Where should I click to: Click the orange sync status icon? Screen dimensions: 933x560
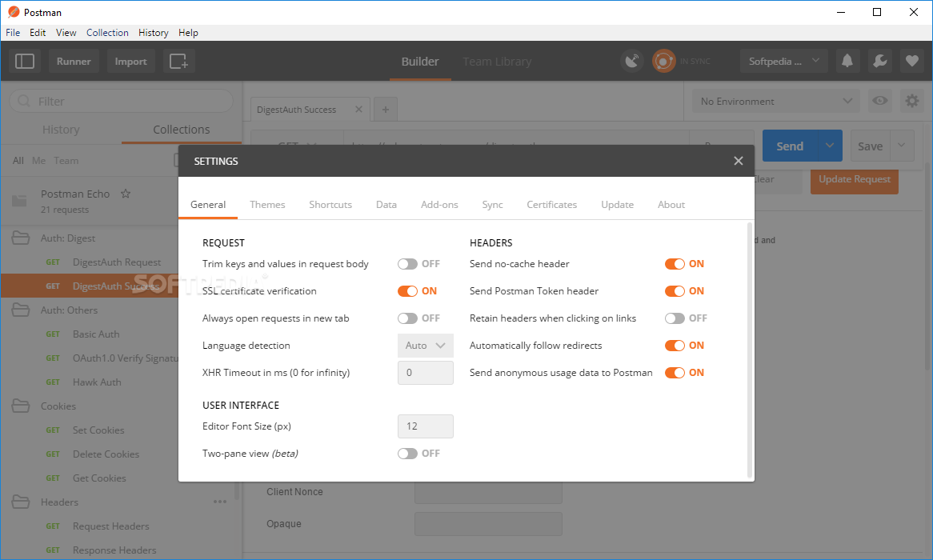[663, 61]
